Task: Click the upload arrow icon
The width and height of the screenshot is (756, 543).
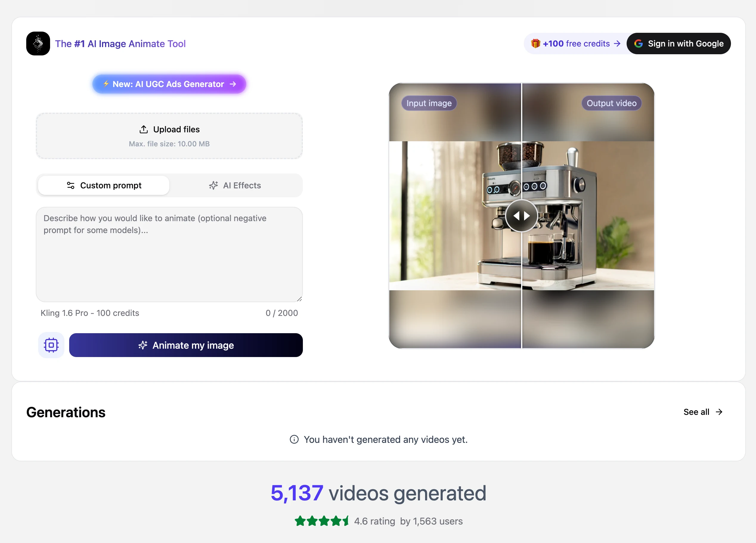Action: point(144,129)
